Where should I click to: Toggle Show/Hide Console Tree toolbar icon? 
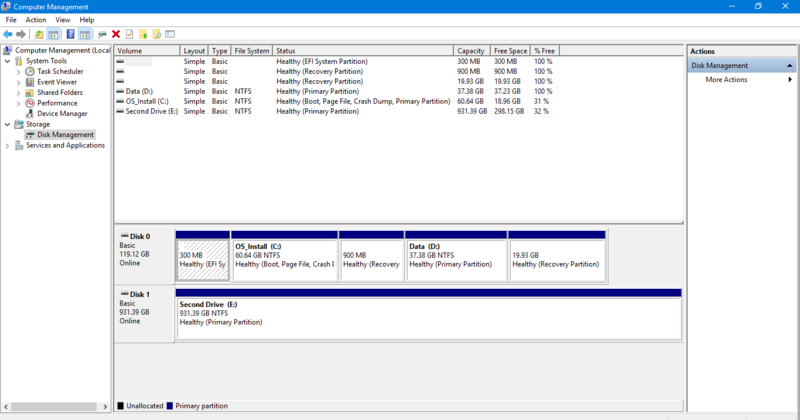(53, 34)
